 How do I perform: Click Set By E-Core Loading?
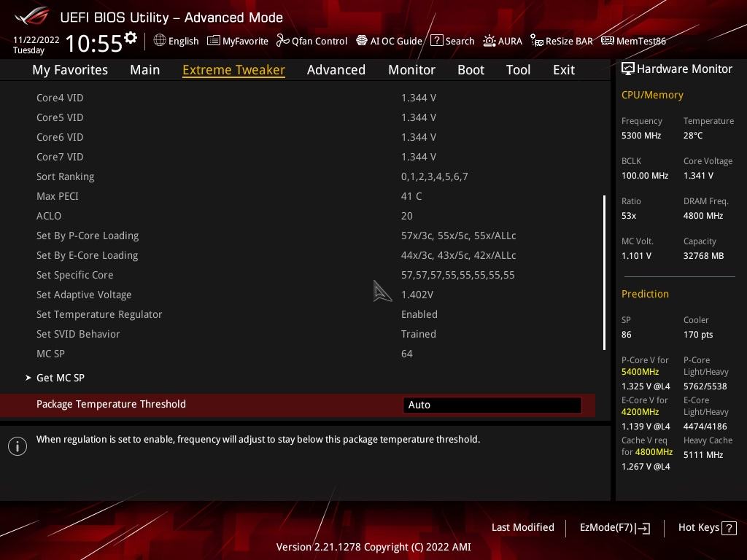pyautogui.click(x=88, y=255)
